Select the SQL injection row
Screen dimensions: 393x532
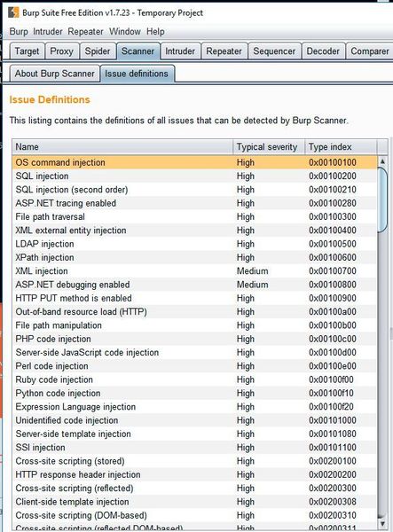pyautogui.click(x=194, y=176)
